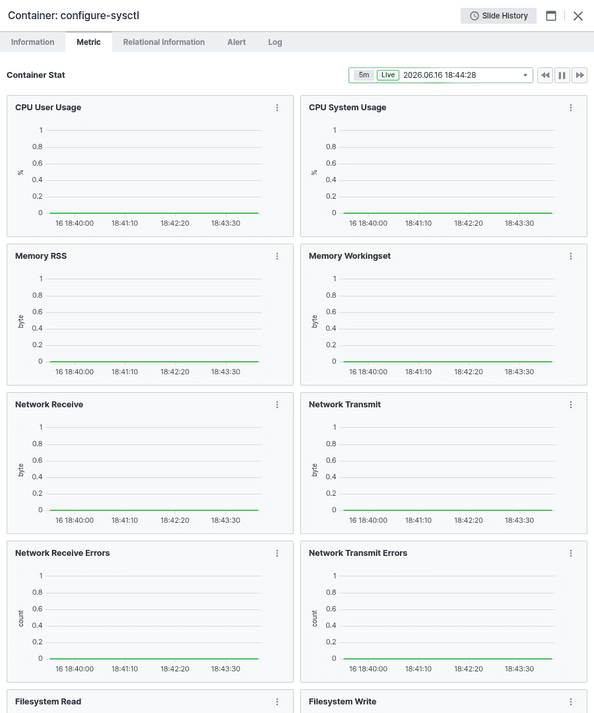594x713 pixels.
Task: Click the green line in CPU User Usage chart
Action: pos(154,213)
